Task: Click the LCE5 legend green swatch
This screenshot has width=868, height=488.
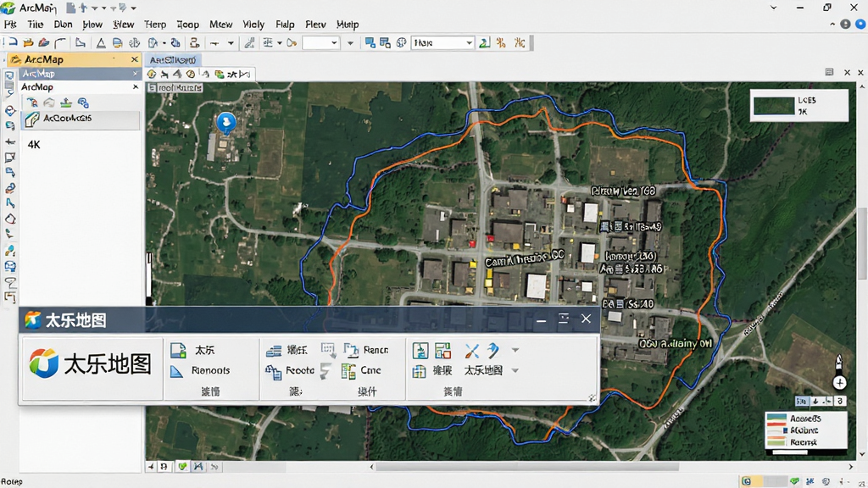Action: (774, 106)
